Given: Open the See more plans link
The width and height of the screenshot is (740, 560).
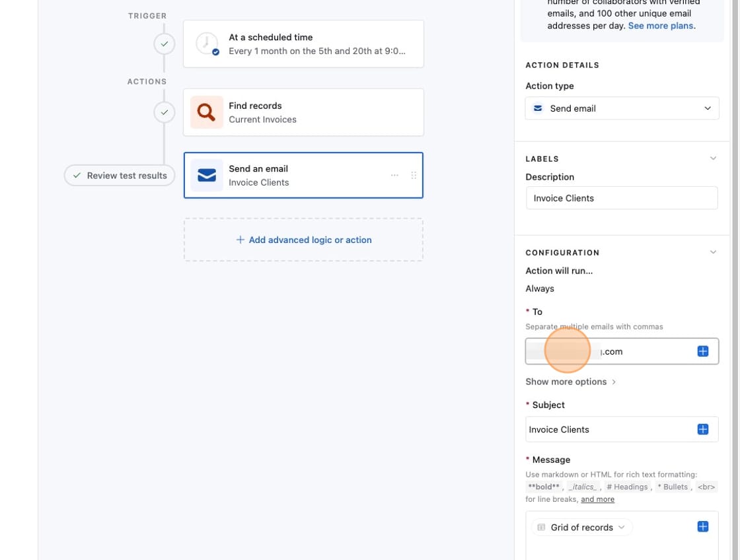Looking at the screenshot, I should pos(660,25).
